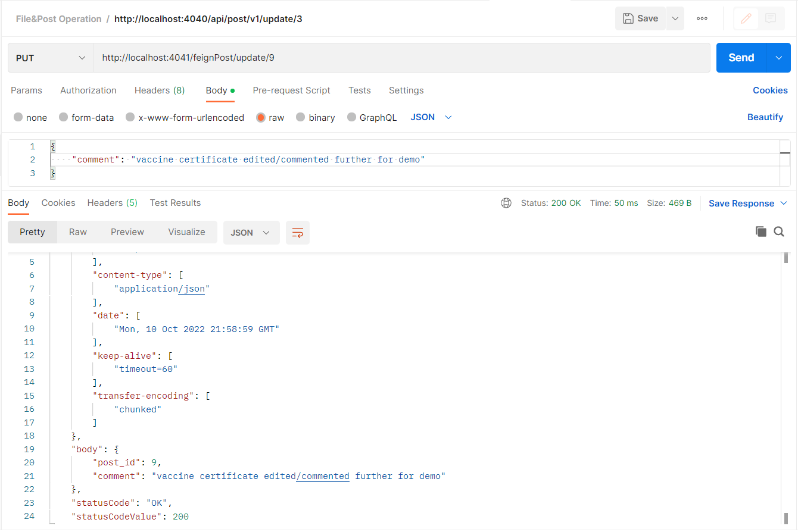Viewport: 798px width, 532px height.
Task: Expand the Send button dropdown arrow
Action: coord(778,57)
